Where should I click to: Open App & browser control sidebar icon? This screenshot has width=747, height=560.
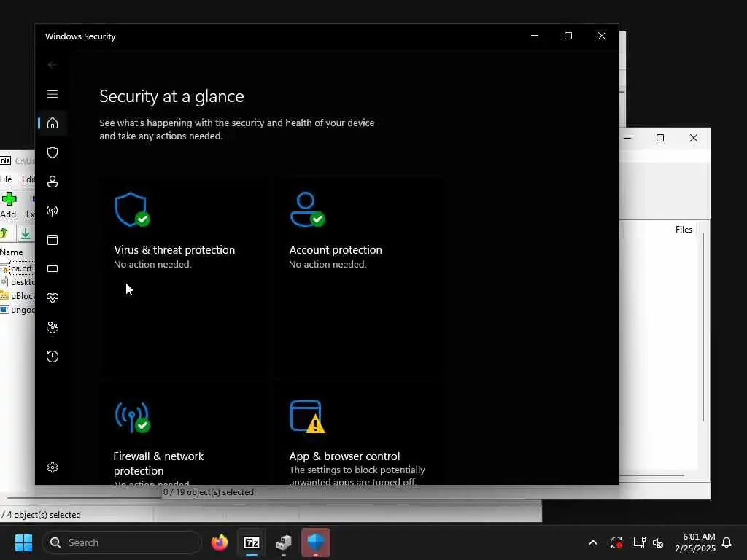coord(53,239)
